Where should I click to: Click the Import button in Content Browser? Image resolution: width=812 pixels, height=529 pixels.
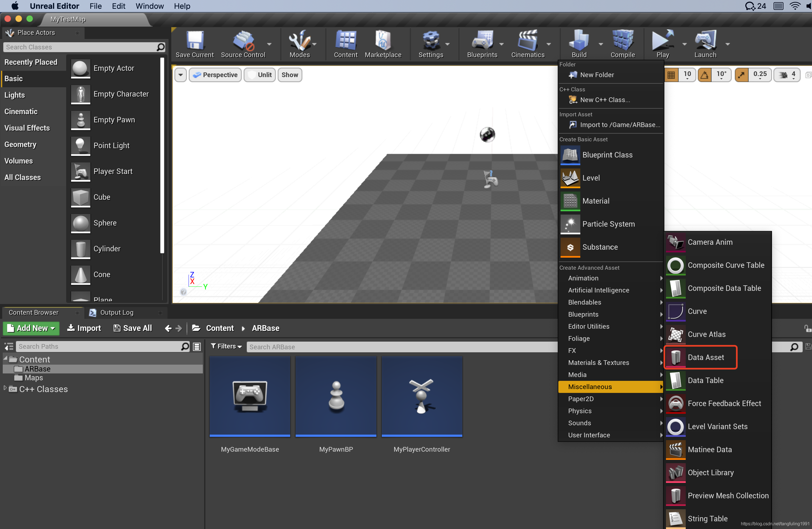pos(84,328)
